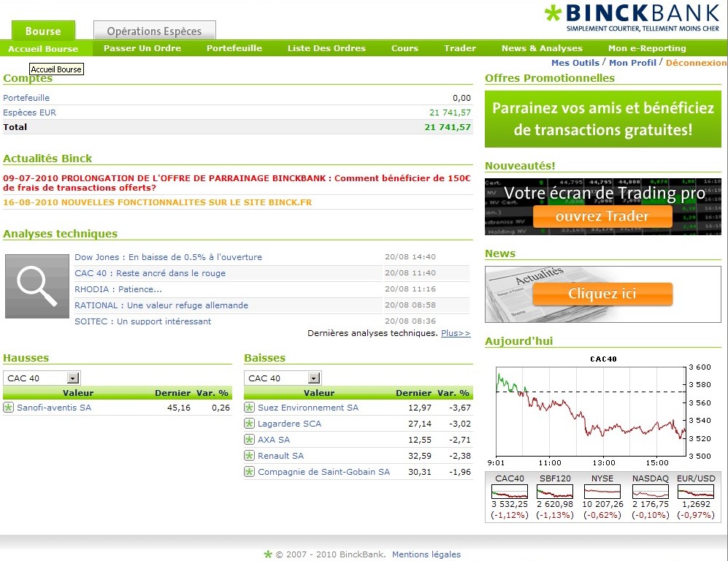Open Compagnie de Saint-Gobain SA stock link
Viewport: 728px width, 561px height.
pyautogui.click(x=323, y=472)
